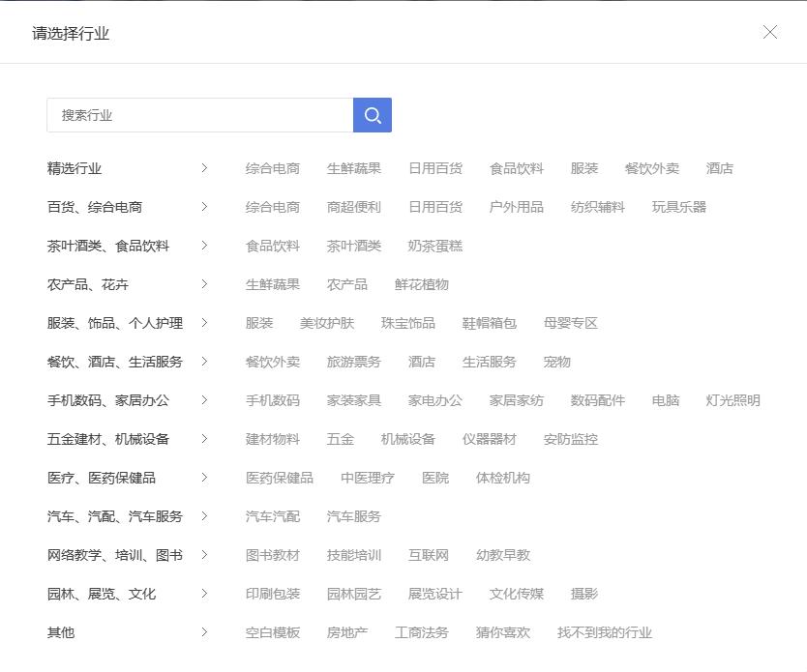Select the 综合电商 industry
The height and width of the screenshot is (672, 807).
tap(271, 167)
